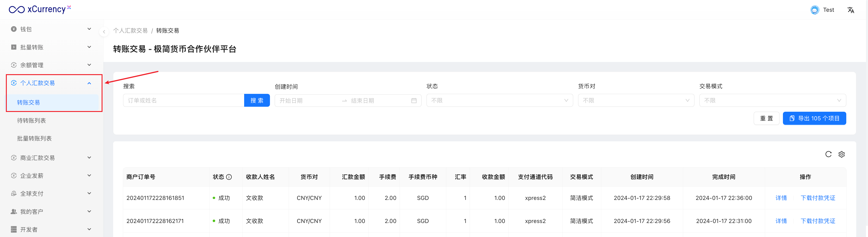
Task: Click the 个人汇款交易 sidebar icon
Action: click(x=14, y=83)
